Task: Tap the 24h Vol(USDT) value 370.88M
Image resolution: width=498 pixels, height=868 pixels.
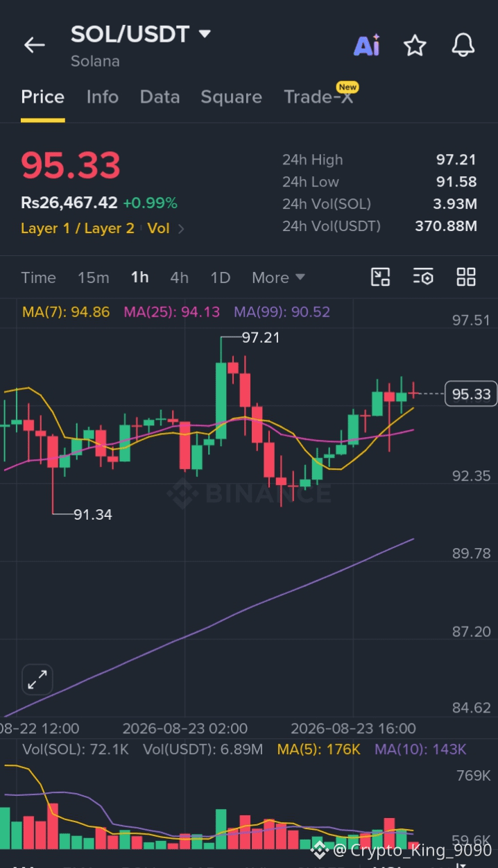Action: (446, 225)
